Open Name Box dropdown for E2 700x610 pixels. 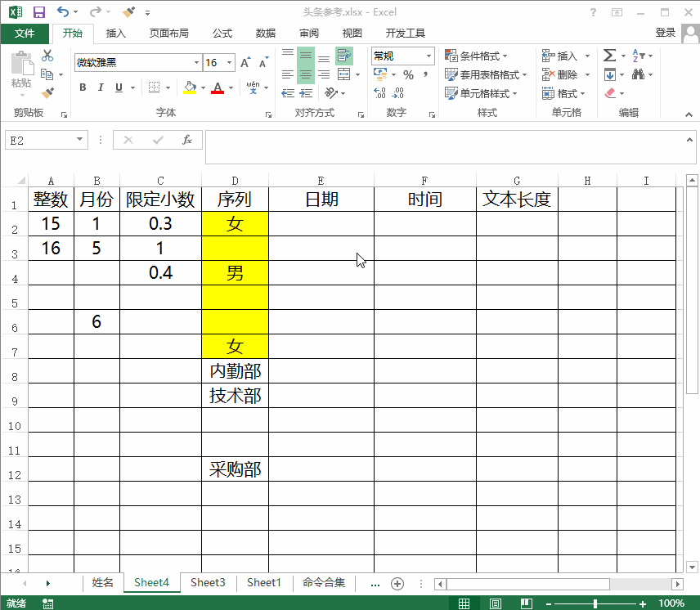79,139
